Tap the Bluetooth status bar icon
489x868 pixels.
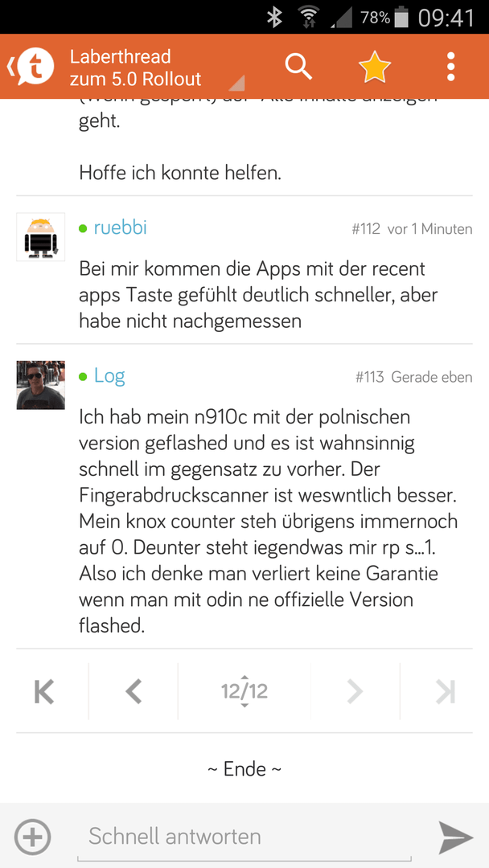[x=274, y=18]
